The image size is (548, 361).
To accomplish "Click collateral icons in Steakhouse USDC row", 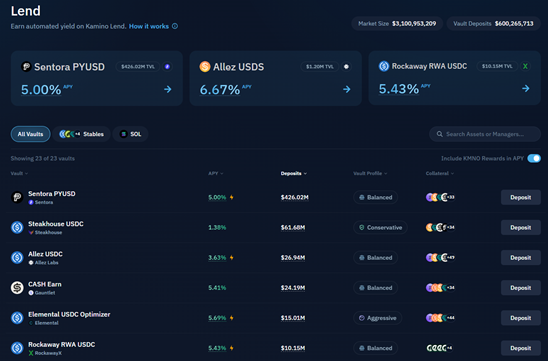I will (440, 228).
